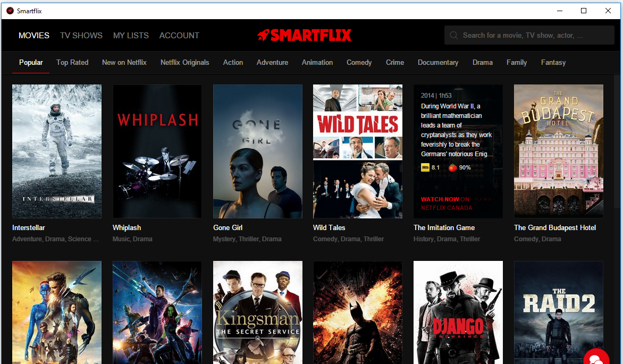The image size is (623, 364).
Task: Click the "Wild Tales" title text
Action: [x=329, y=227]
